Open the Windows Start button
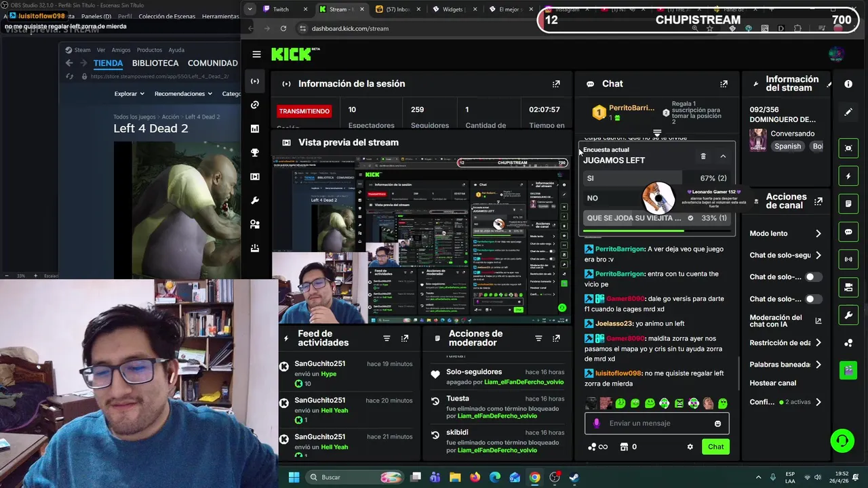The image size is (868, 488). (294, 477)
